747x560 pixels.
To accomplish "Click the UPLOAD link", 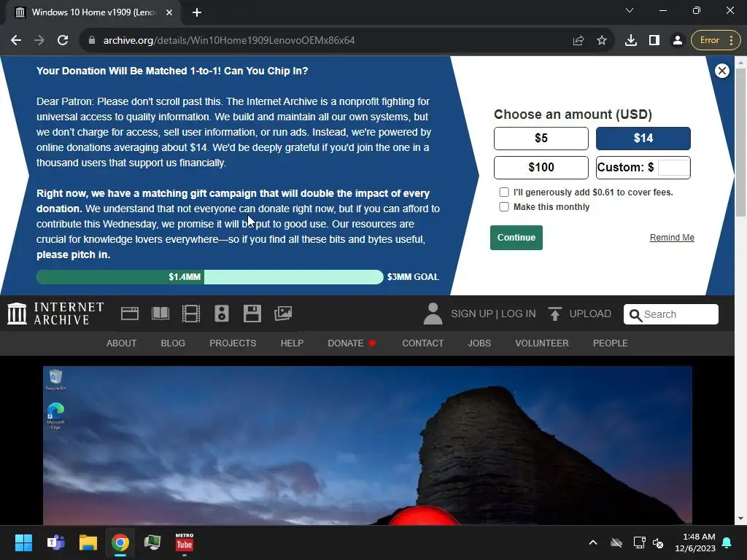I will 580,314.
